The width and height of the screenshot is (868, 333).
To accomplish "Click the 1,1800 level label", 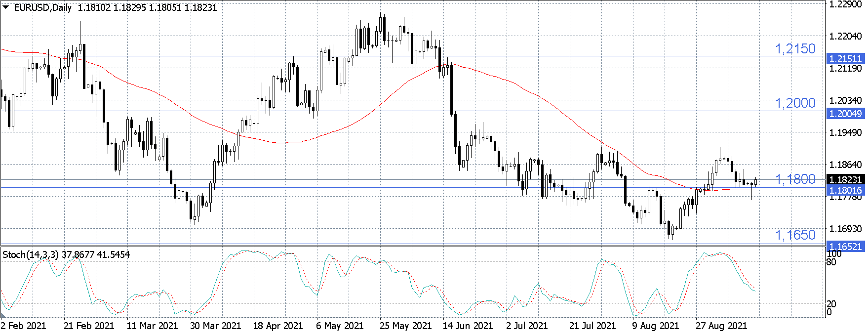I will point(795,179).
